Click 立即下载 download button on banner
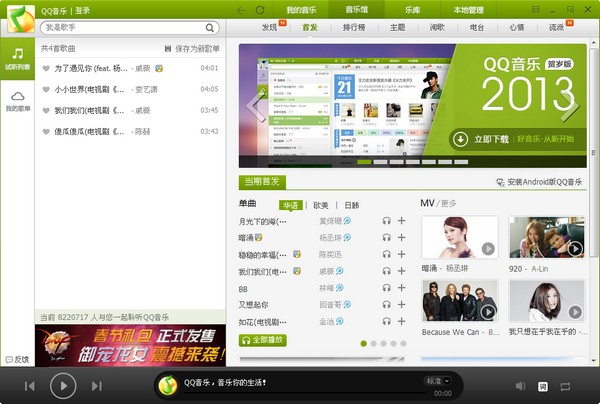This screenshot has width=600, height=404. [x=481, y=139]
